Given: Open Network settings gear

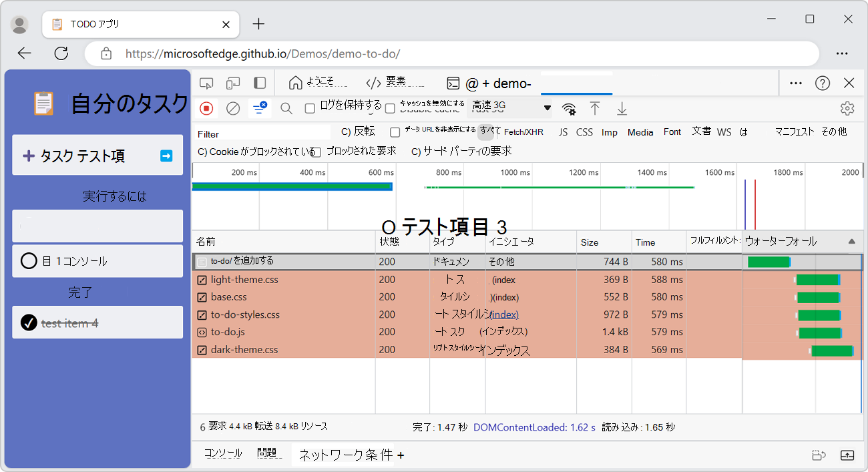Looking at the screenshot, I should (x=847, y=108).
